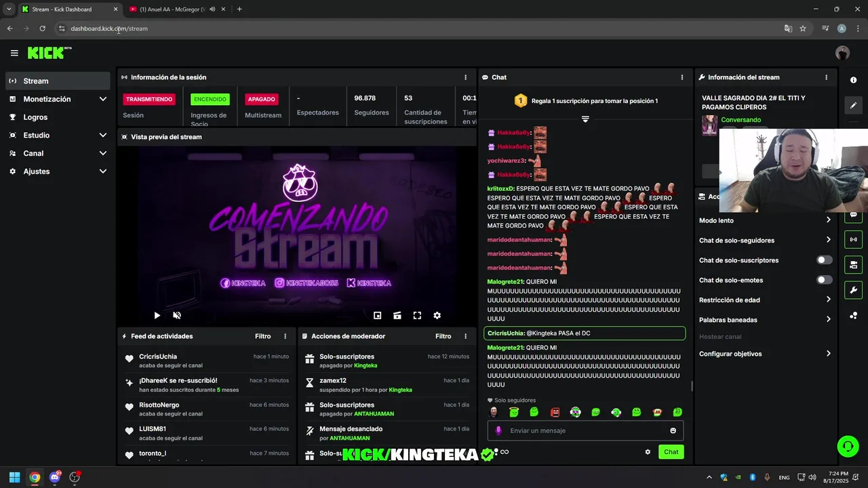Enter fullscreen on stream preview
The height and width of the screenshot is (488, 868).
click(x=417, y=315)
